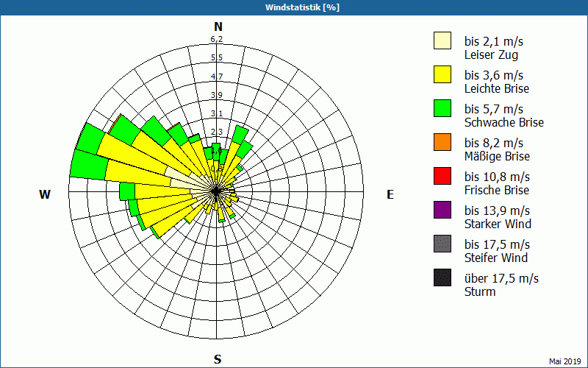Click the 'bis 10,8 m/s' speed text
This screenshot has width=588, height=368.
click(497, 177)
